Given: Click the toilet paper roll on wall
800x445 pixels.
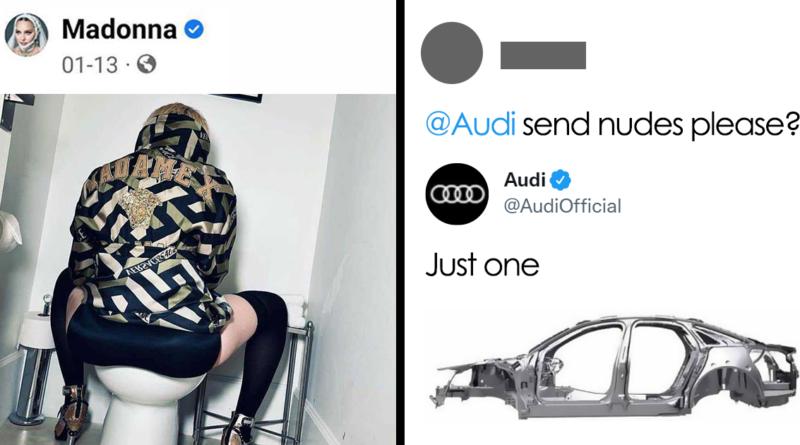Looking at the screenshot, I should click(x=10, y=231).
